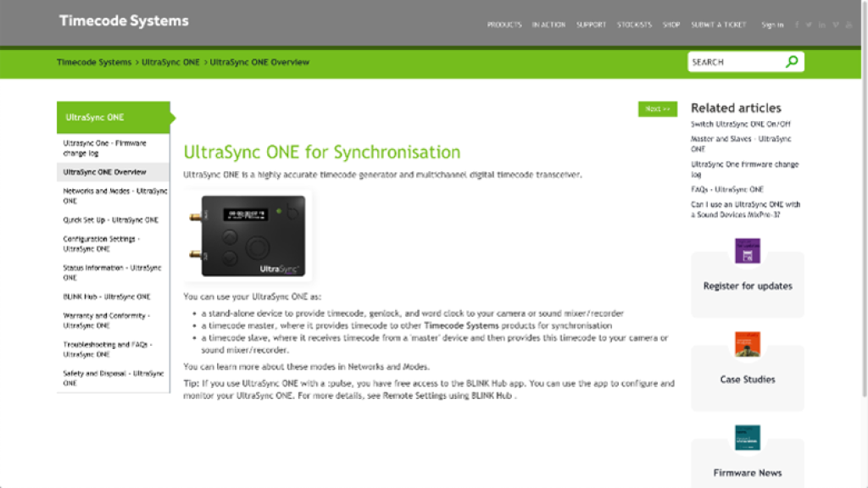Image resolution: width=868 pixels, height=488 pixels.
Task: Click the search magnifier icon
Action: [792, 62]
